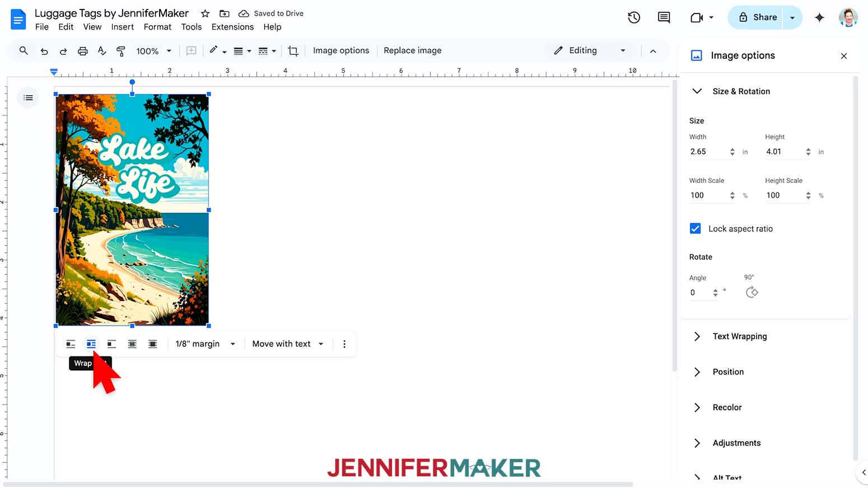The height and width of the screenshot is (488, 868).
Task: Click the Paint format icon
Action: [x=121, y=51]
